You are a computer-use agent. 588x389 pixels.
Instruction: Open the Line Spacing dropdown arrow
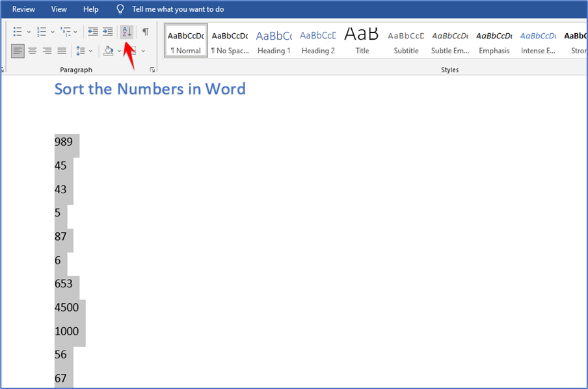pos(90,51)
